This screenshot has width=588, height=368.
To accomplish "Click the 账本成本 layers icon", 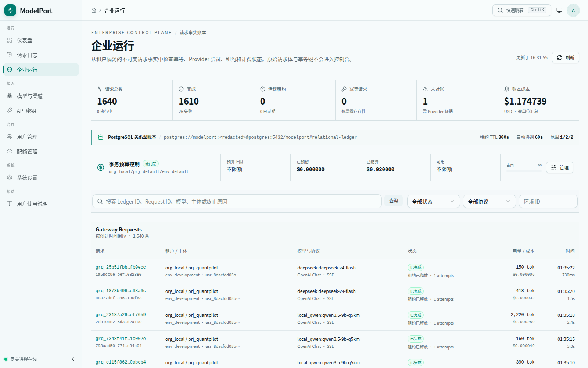I will [x=507, y=89].
